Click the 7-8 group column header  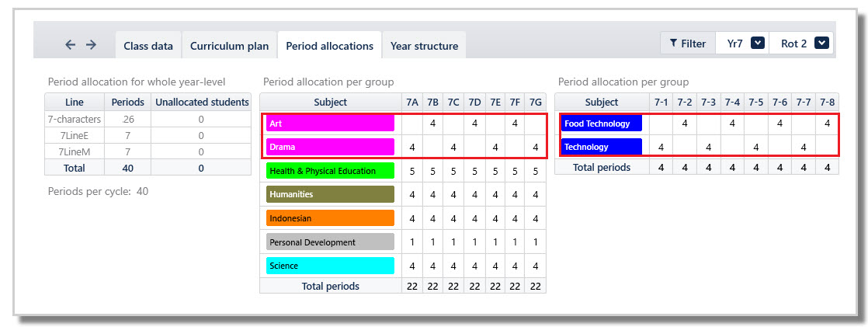point(827,102)
